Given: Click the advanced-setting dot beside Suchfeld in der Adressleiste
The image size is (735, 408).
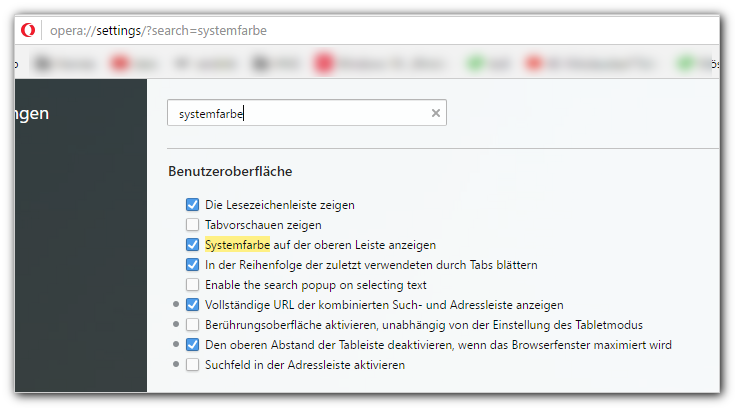Looking at the screenshot, I should 176,364.
